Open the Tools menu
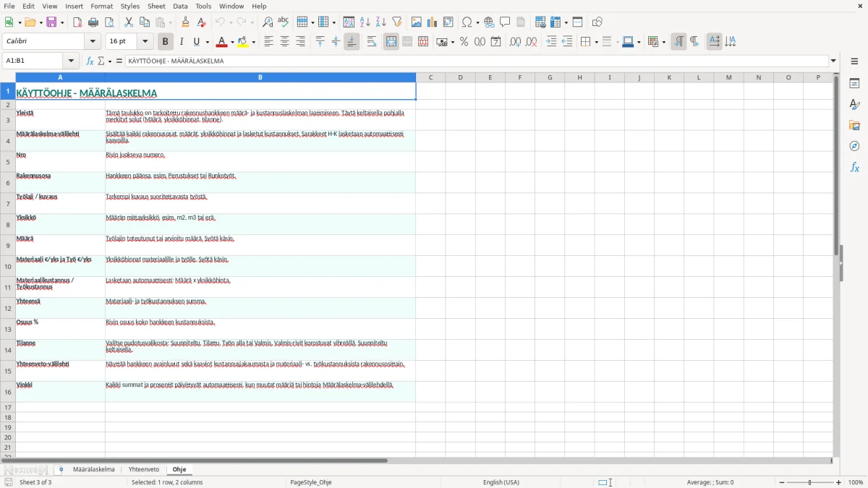 [204, 6]
